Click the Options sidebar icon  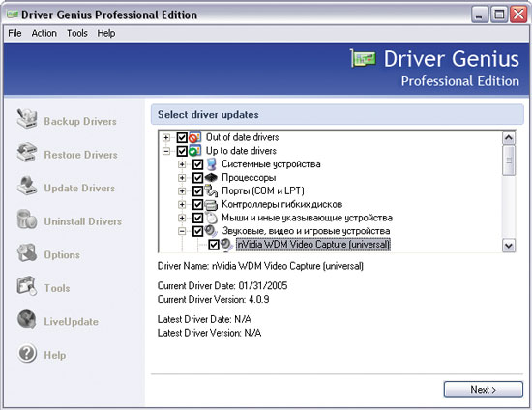(x=27, y=252)
